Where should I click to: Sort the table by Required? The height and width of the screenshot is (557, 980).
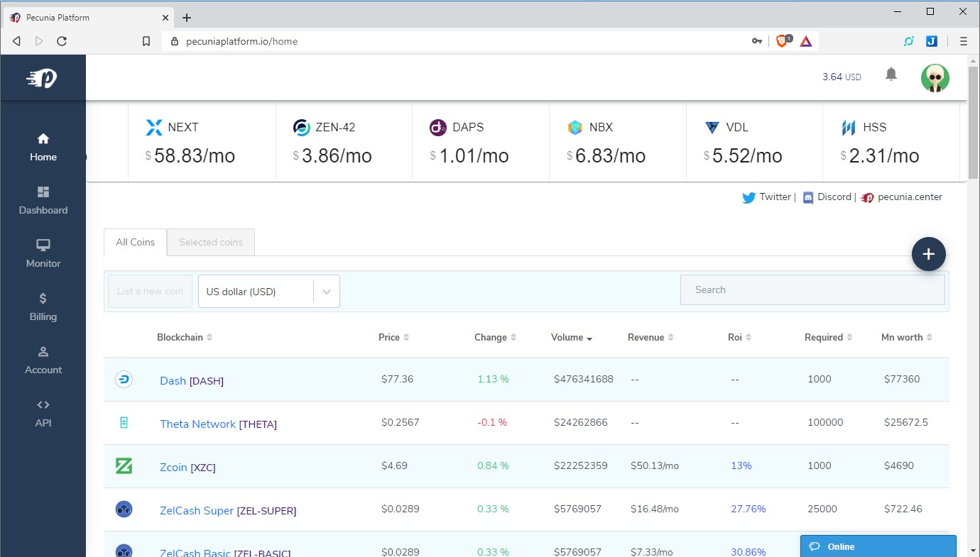828,337
